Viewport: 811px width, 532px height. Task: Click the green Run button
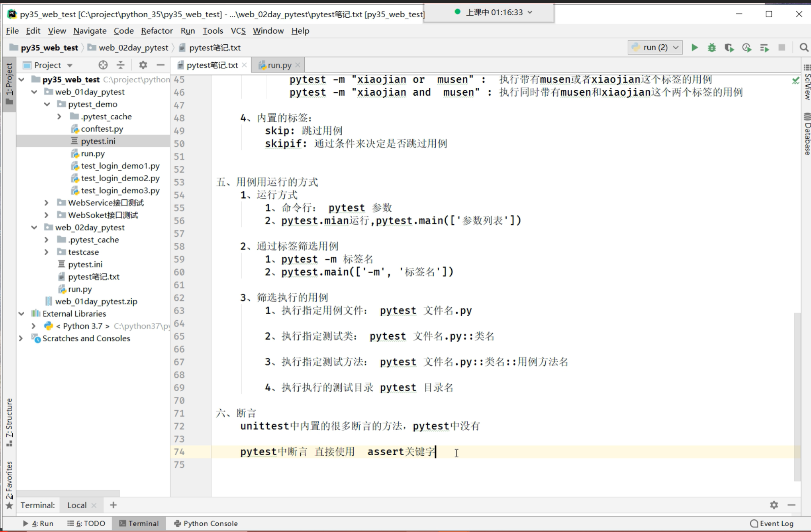pos(694,48)
